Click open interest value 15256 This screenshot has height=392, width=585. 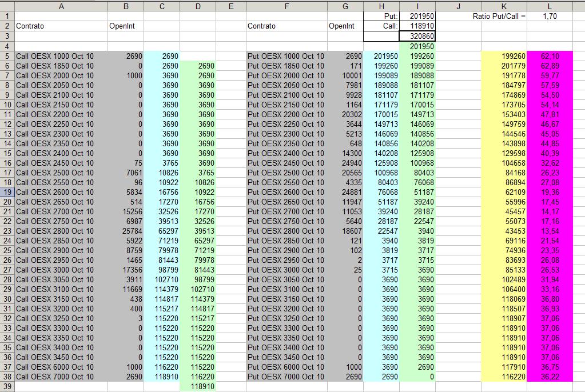point(126,211)
